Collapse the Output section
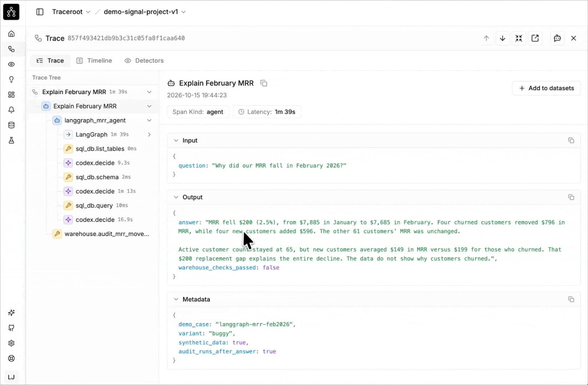588x385 pixels. [176, 197]
